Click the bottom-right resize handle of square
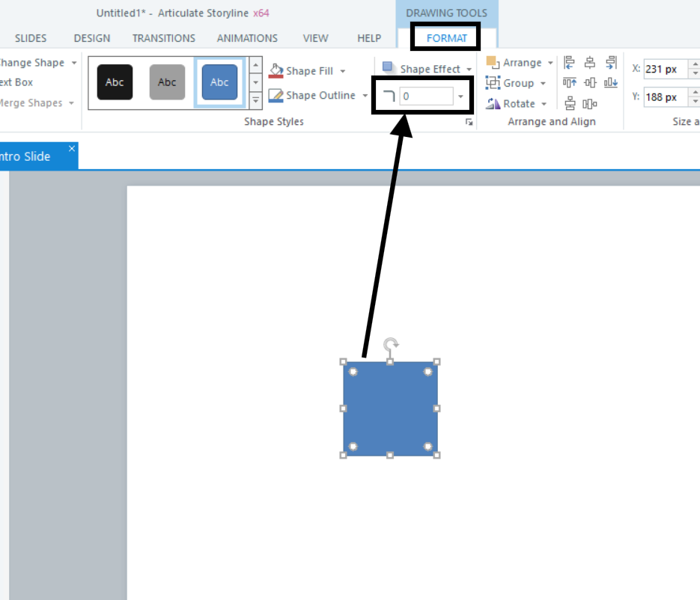 (437, 455)
